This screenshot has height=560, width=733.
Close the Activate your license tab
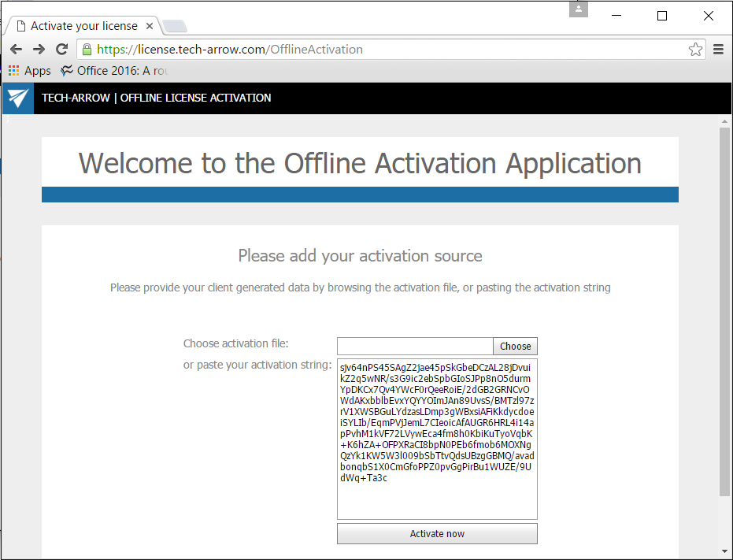click(149, 25)
